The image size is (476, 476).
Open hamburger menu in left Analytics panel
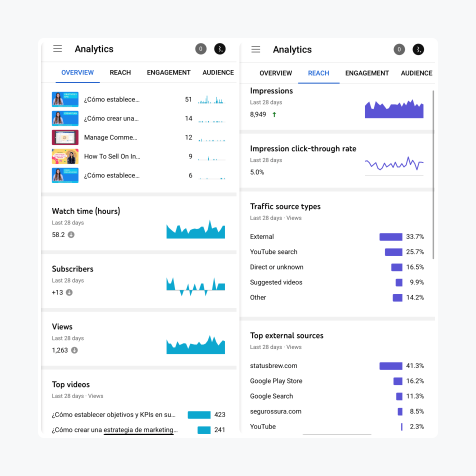(x=57, y=48)
